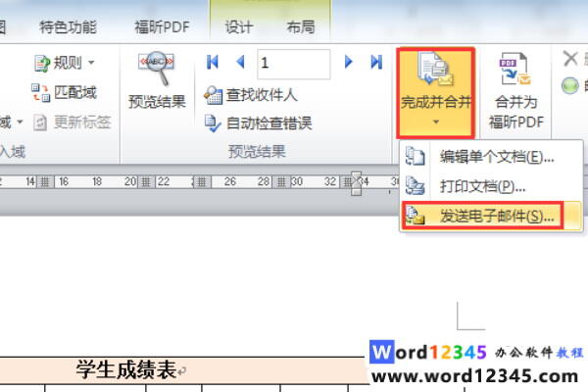Screen dimensions: 588x392
Task: Switch to the 福昕PDF tab
Action: [162, 27]
